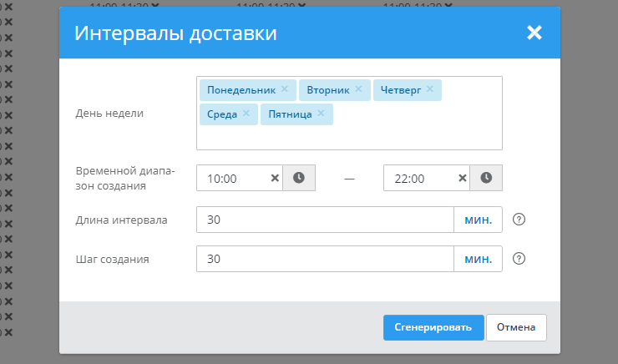Open clock picker for start time

point(299,178)
